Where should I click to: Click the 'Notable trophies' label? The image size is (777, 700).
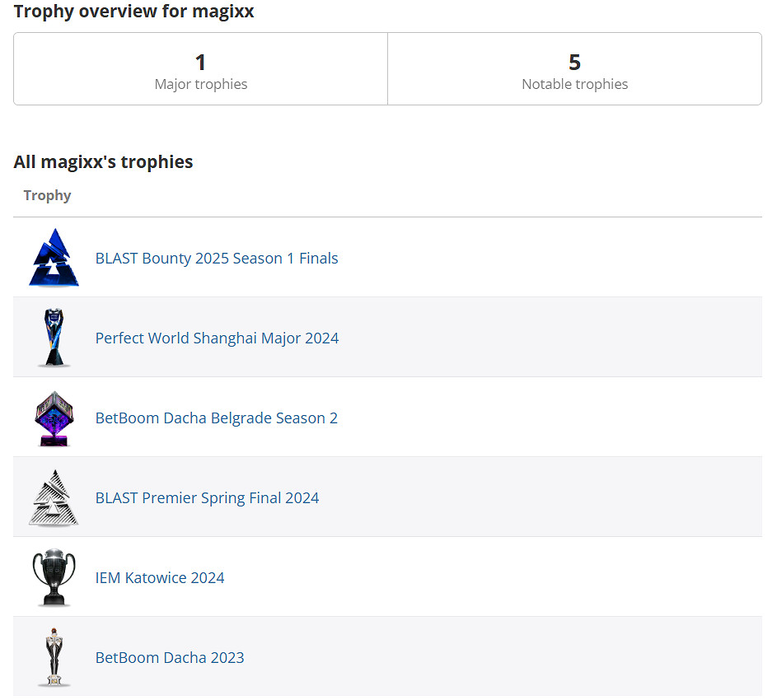[574, 84]
